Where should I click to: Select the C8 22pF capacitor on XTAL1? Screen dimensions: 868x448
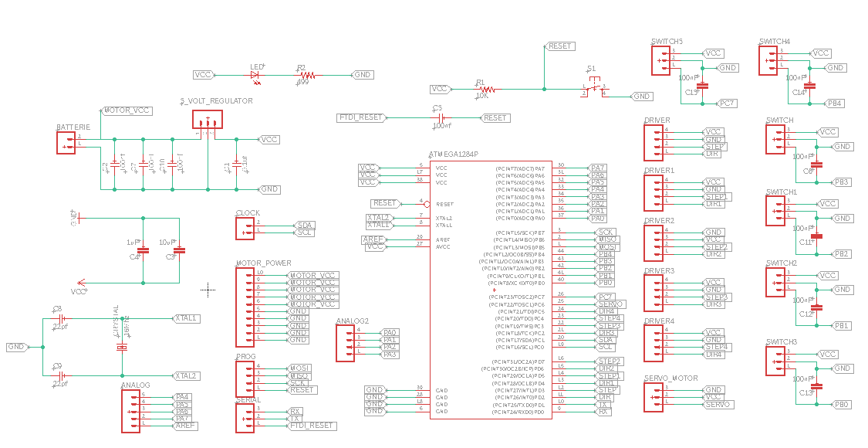click(62, 319)
